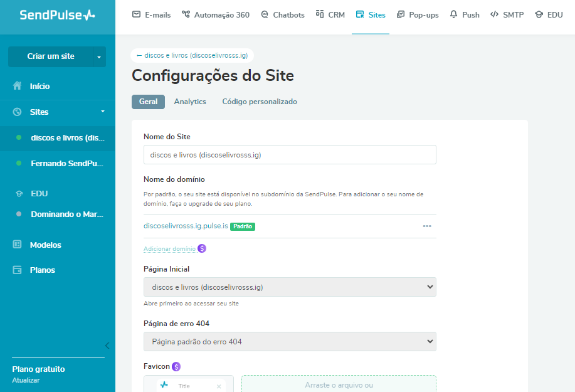Screen dimensions: 575x392
Task: Go back via discos e livros breadcrumb link
Action: point(192,55)
